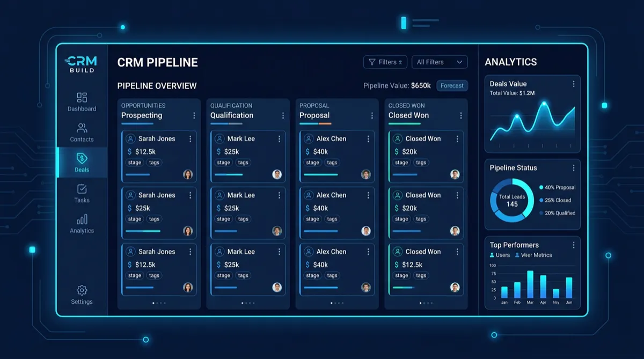This screenshot has height=359, width=644.
Task: Open options on Sarah Jones $25k card
Action: point(190,195)
